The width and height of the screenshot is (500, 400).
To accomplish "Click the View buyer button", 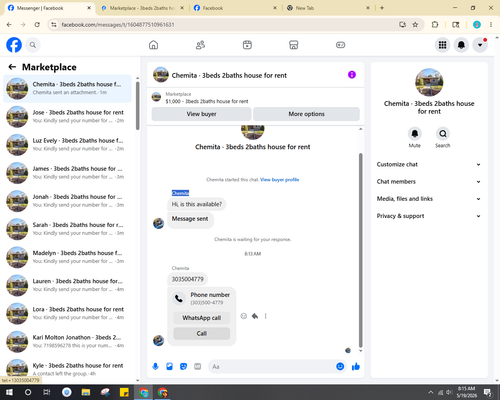I will pyautogui.click(x=201, y=114).
